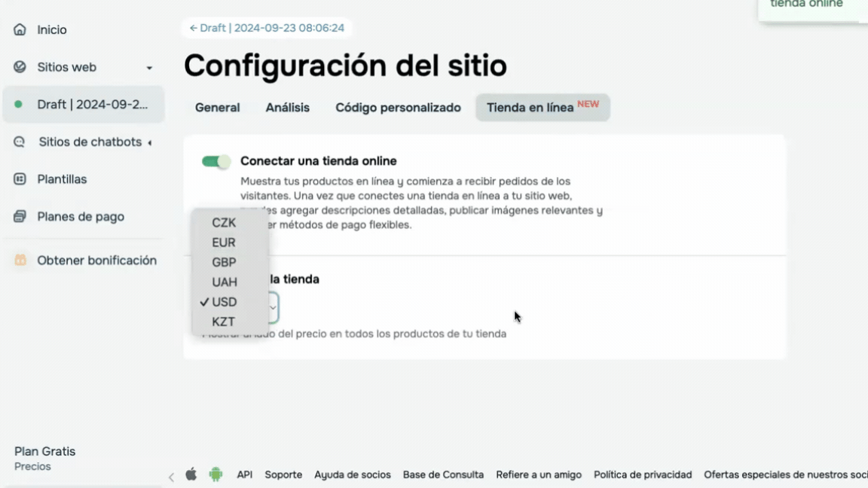The image size is (868, 488).
Task: Open the Política de privacidad link
Action: pos(642,474)
